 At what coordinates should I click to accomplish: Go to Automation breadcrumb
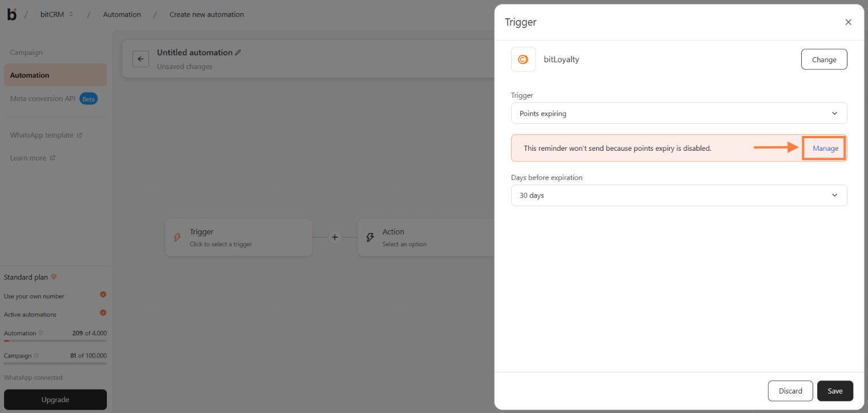click(x=122, y=14)
